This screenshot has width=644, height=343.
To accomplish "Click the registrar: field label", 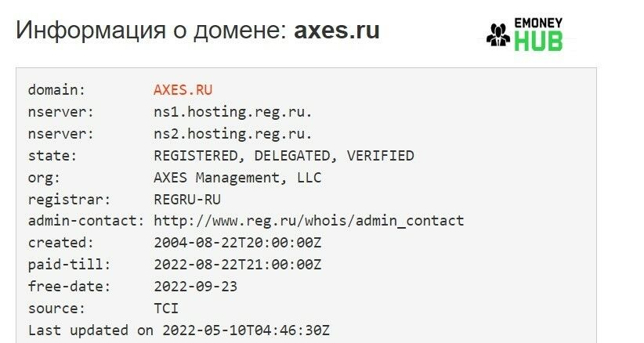I will pyautogui.click(x=69, y=200).
